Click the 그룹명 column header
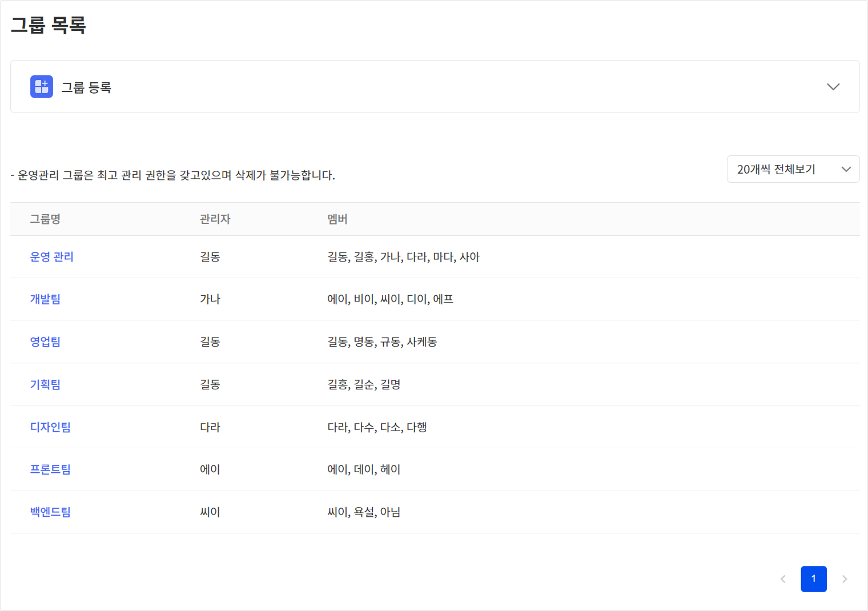868x611 pixels. tap(45, 219)
